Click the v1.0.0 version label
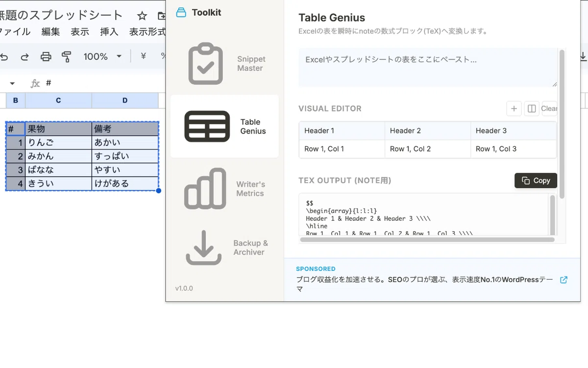This screenshot has height=368, width=588. [x=184, y=289]
